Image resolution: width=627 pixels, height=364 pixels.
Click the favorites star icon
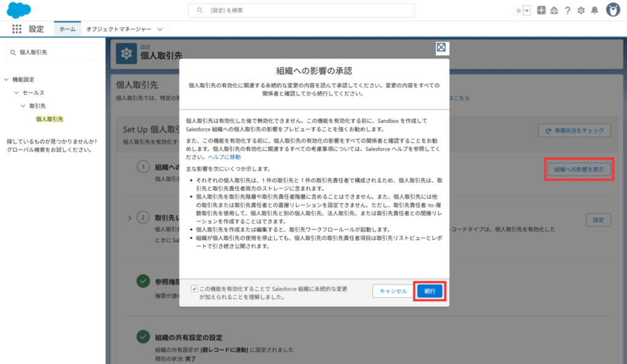pos(519,10)
